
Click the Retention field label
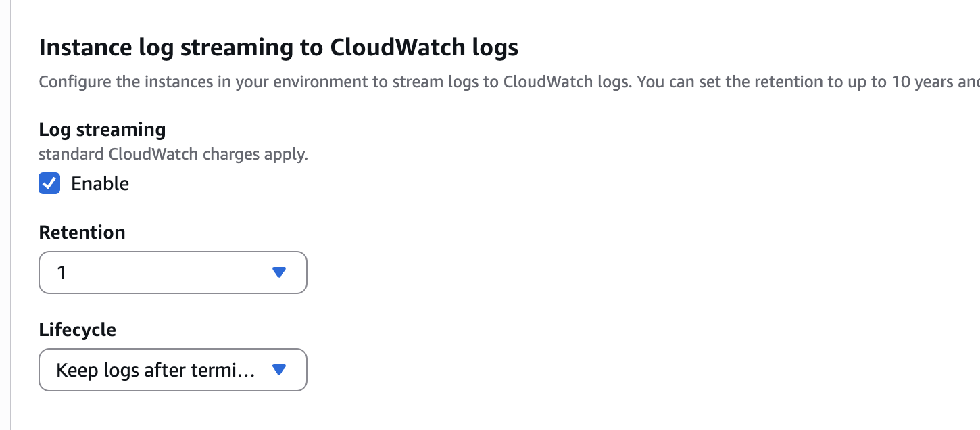click(x=82, y=233)
